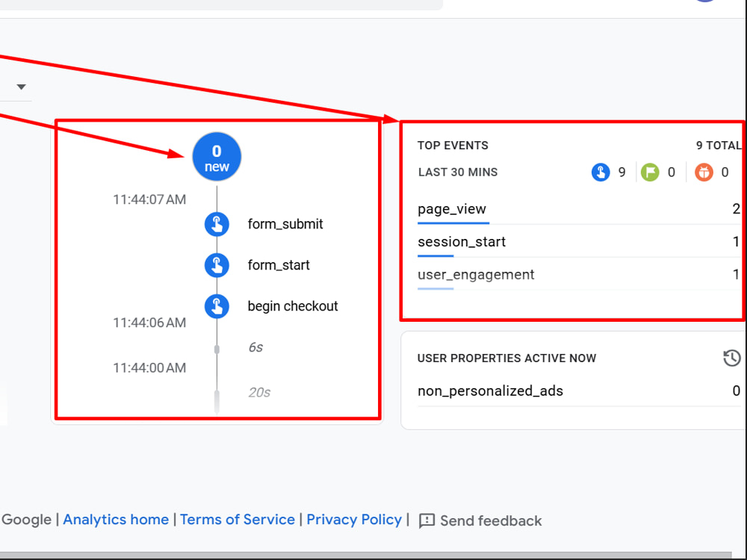Open the session_start event row
Viewport: 747px width, 560px height.
pos(578,242)
